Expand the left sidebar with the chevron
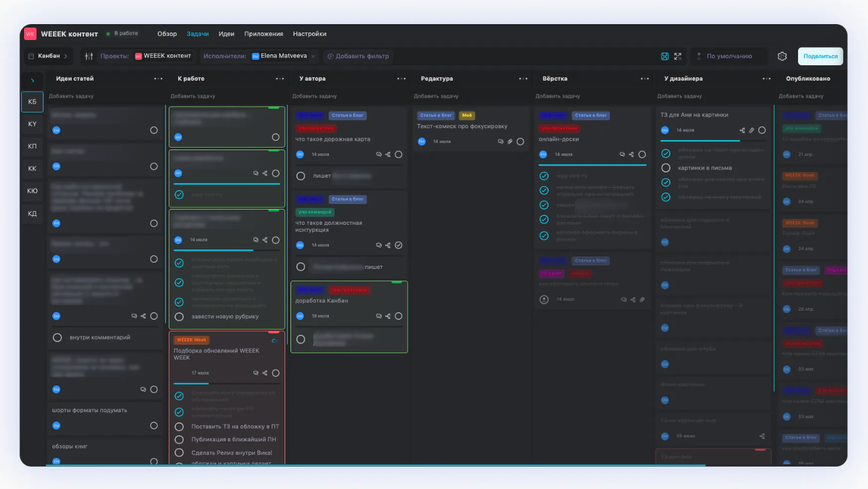This screenshot has width=868, height=489. click(32, 81)
